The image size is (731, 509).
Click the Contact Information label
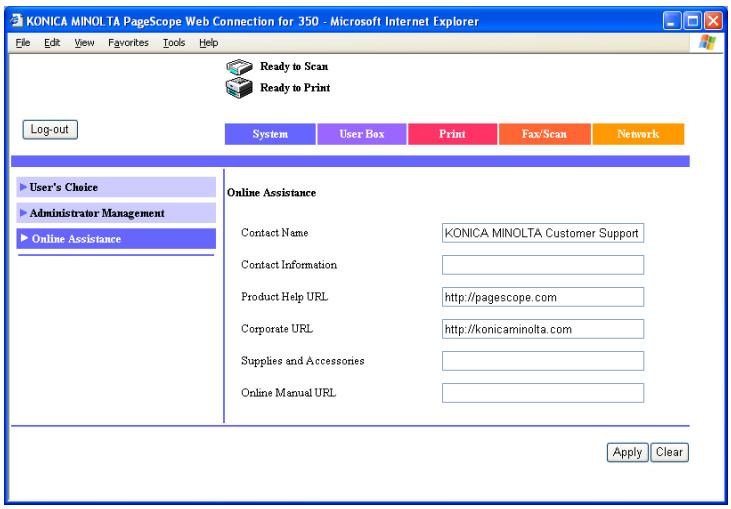pyautogui.click(x=289, y=265)
